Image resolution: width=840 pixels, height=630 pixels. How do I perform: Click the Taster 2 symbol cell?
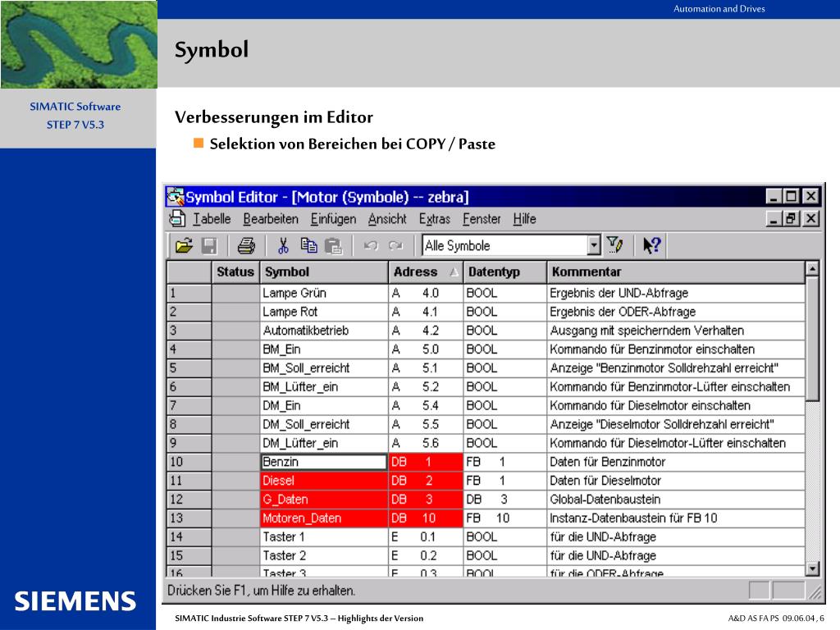323,555
